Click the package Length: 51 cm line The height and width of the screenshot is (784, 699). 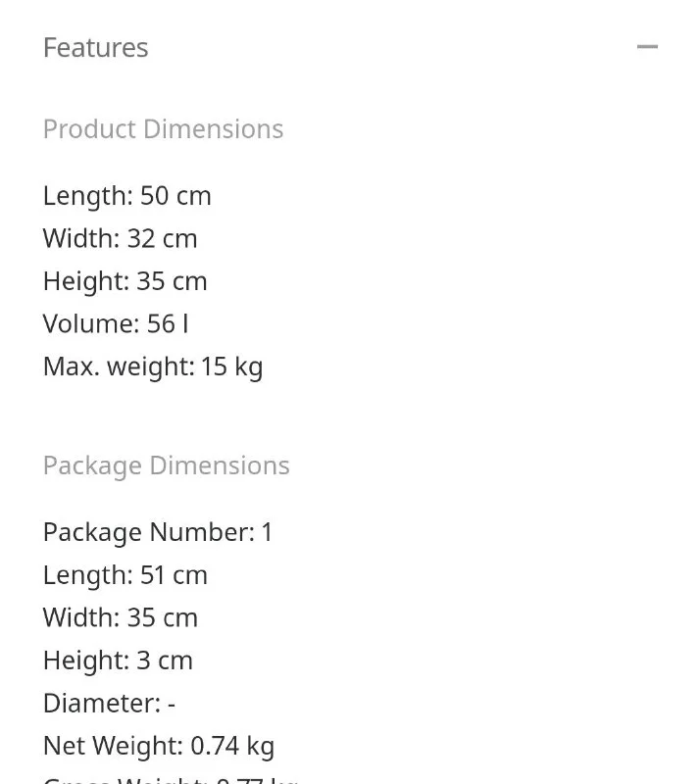125,575
